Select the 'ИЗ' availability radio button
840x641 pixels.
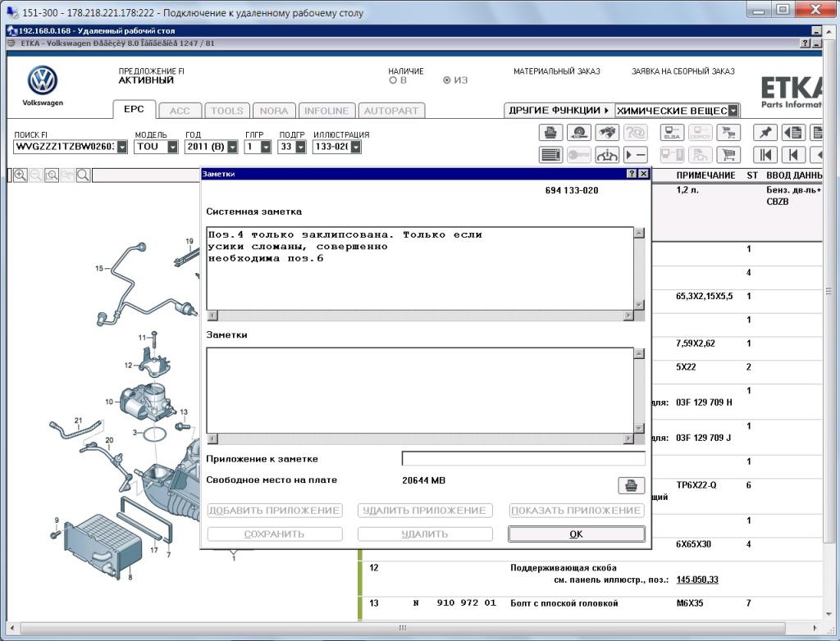tap(447, 80)
